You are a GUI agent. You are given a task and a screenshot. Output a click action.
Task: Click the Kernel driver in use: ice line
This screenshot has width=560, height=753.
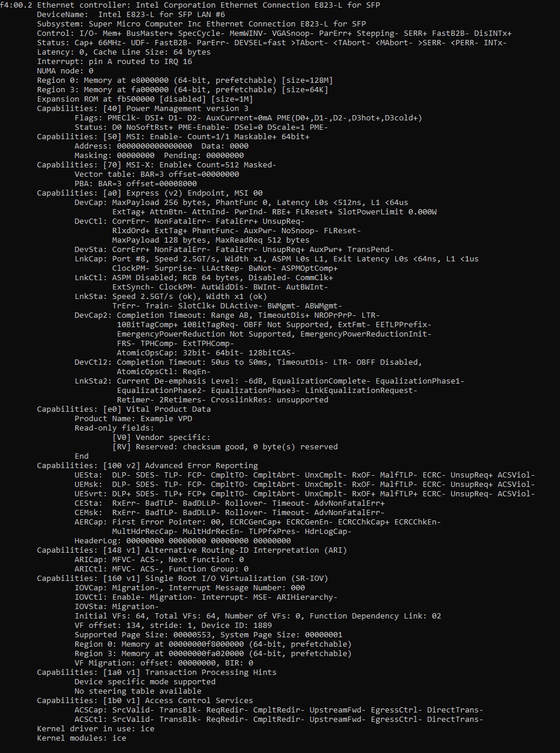pos(95,728)
